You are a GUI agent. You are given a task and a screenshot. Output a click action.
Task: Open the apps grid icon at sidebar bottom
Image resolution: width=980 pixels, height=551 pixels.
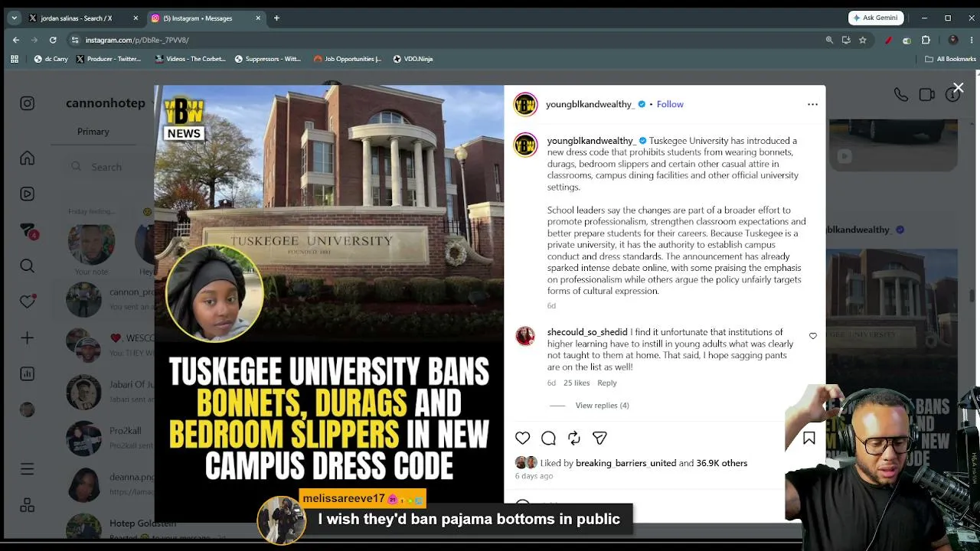[28, 505]
